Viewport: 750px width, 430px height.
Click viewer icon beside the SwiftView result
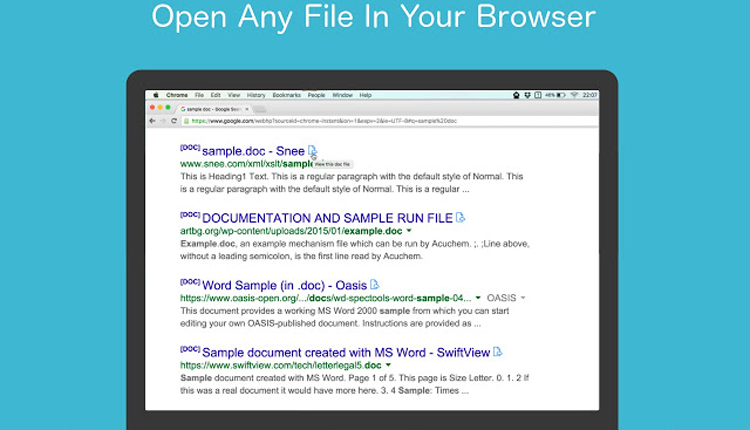tap(497, 352)
